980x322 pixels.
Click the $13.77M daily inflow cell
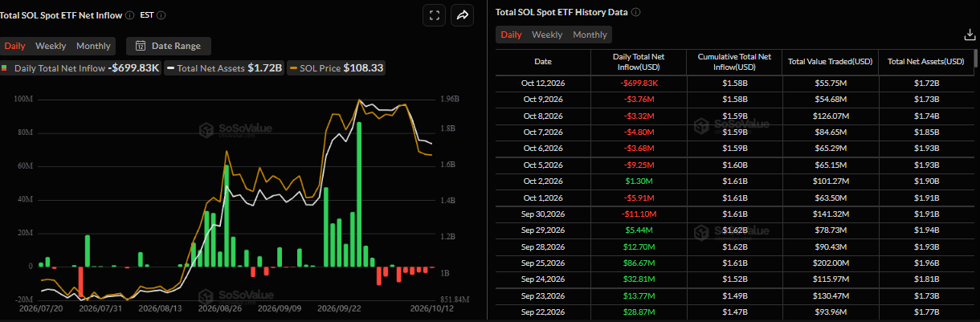point(639,295)
